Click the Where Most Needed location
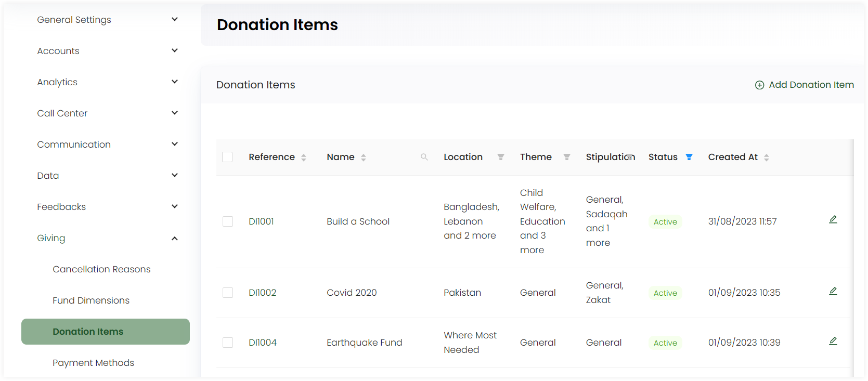The image size is (868, 381). point(470,343)
